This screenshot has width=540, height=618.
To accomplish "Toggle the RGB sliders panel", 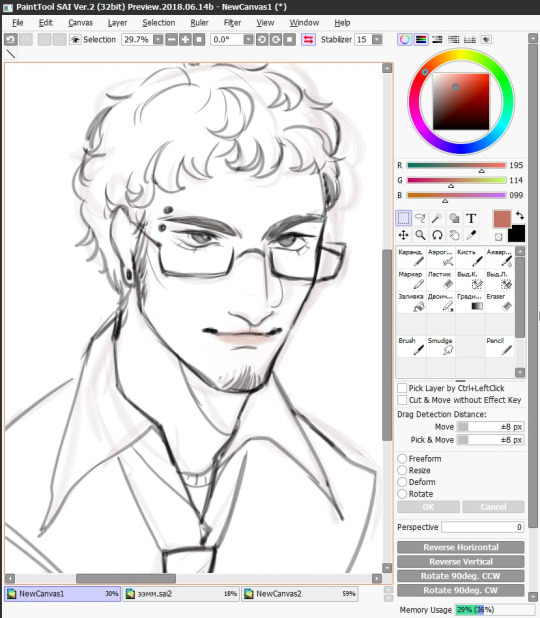I will 421,39.
